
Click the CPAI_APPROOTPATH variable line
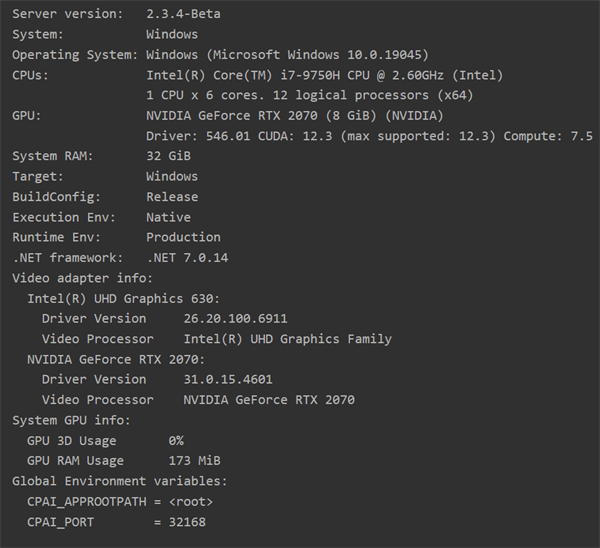pyautogui.click(x=120, y=502)
